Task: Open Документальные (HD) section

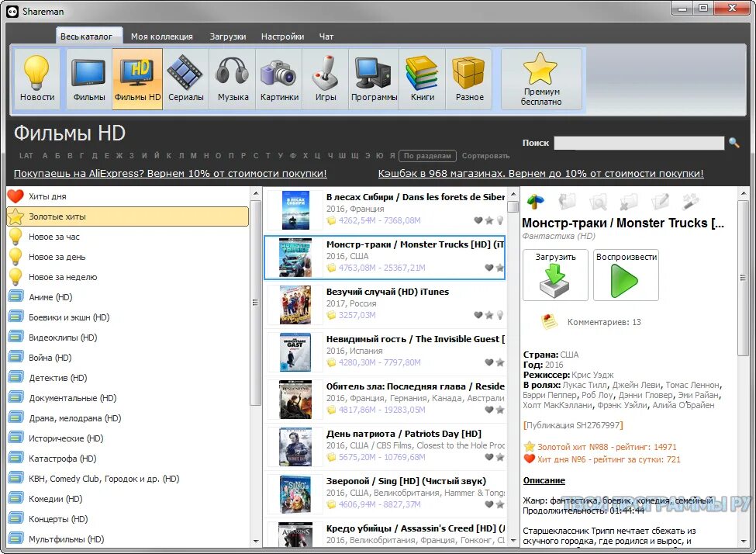Action: (127, 398)
